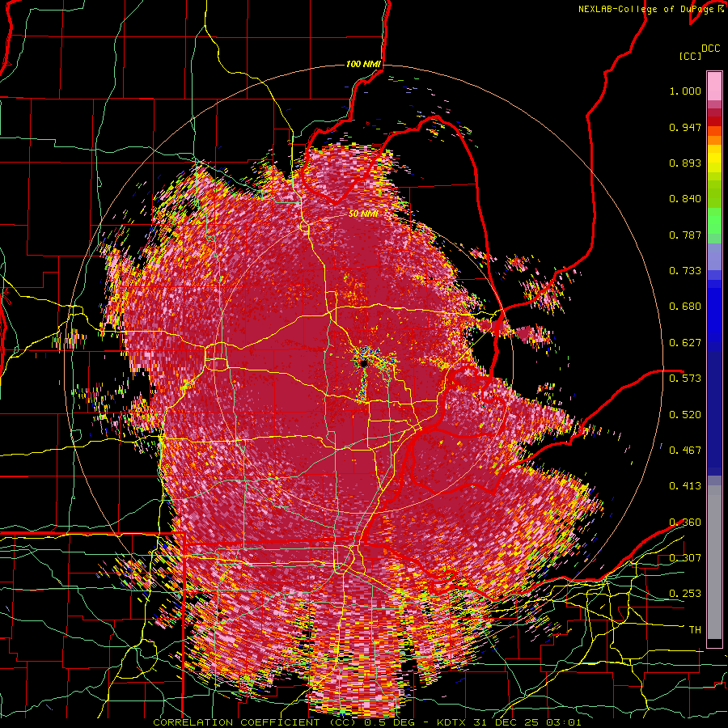
Task: Click the 31 DEC 25 date in caption
Action: 507,722
